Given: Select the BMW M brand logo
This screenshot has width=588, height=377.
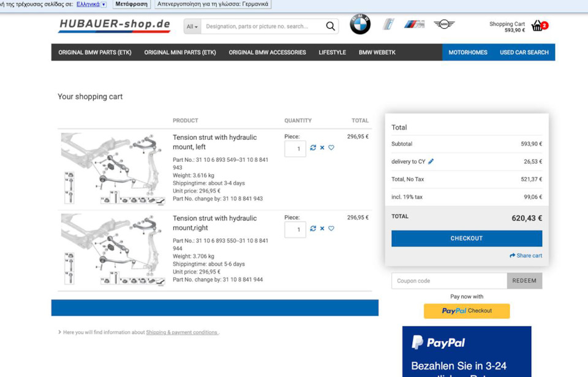Looking at the screenshot, I should [415, 25].
